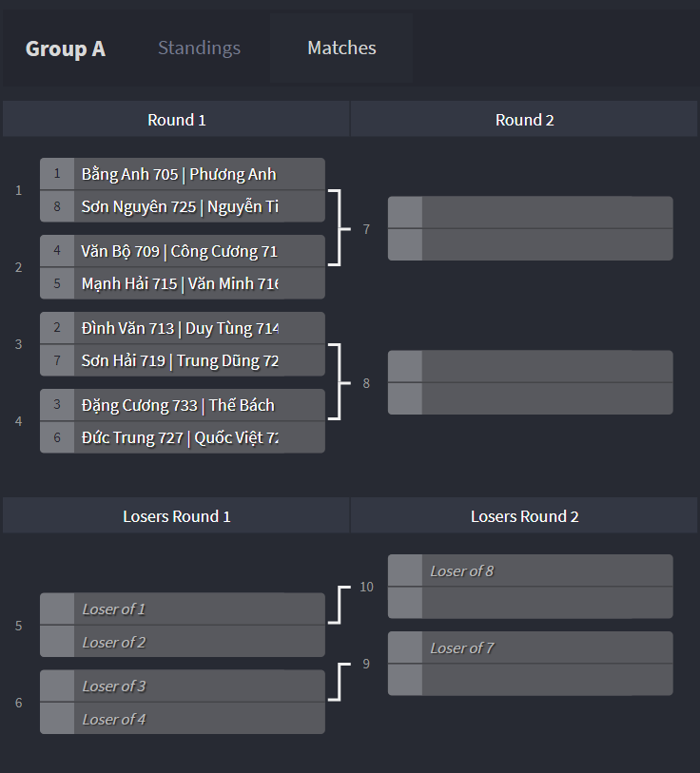Open the Loser of 7 slot
The height and width of the screenshot is (773, 700).
pos(531,647)
